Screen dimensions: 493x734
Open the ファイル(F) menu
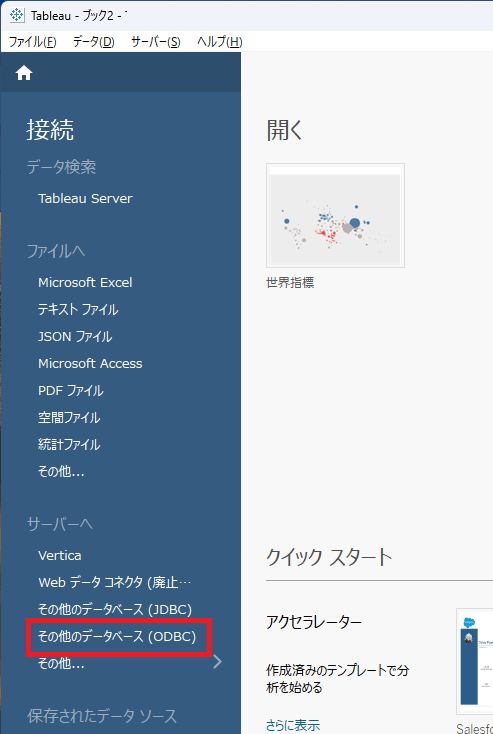click(33, 42)
